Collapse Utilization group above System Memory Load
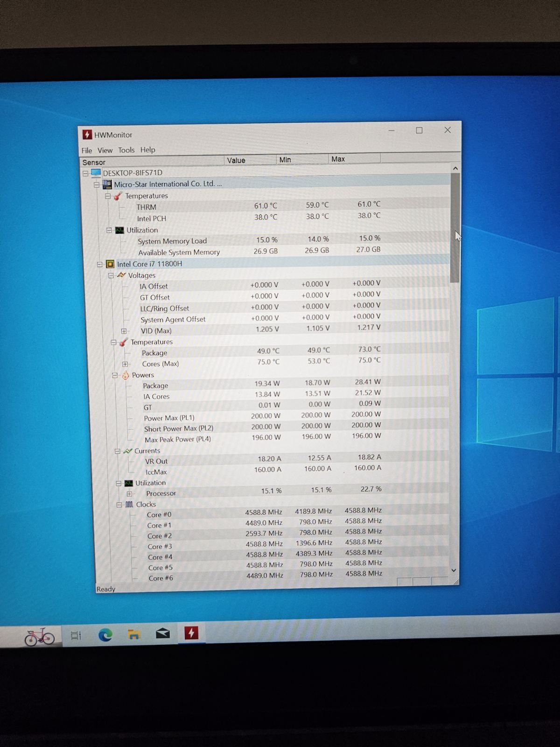Screen dimensions: 560x747 click(x=109, y=230)
